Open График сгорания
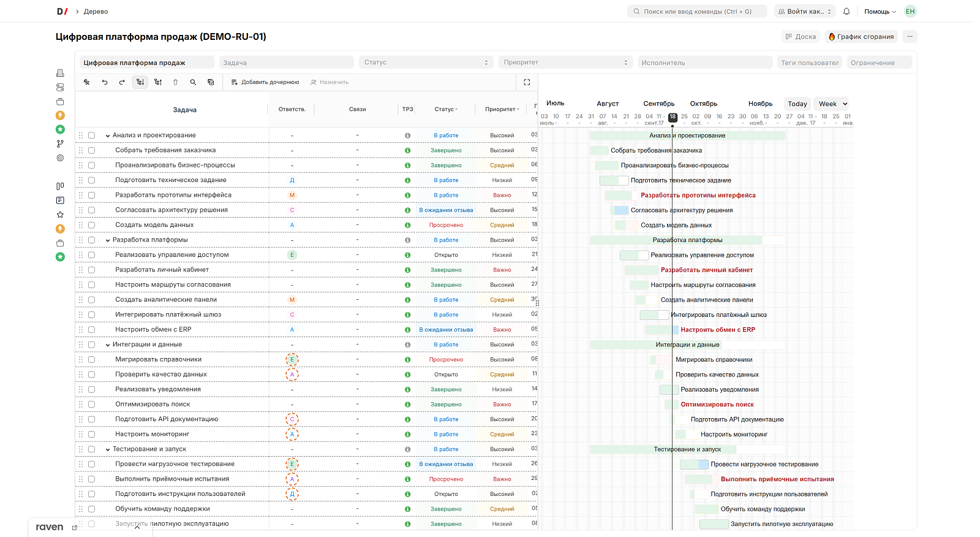This screenshot has height=537, width=980. (x=861, y=37)
